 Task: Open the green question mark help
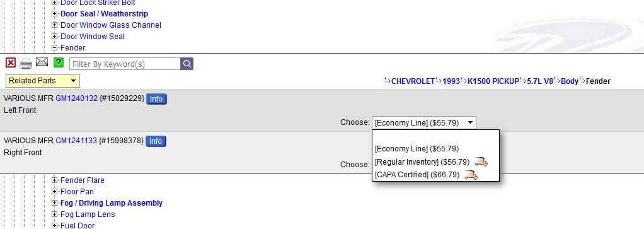[59, 62]
